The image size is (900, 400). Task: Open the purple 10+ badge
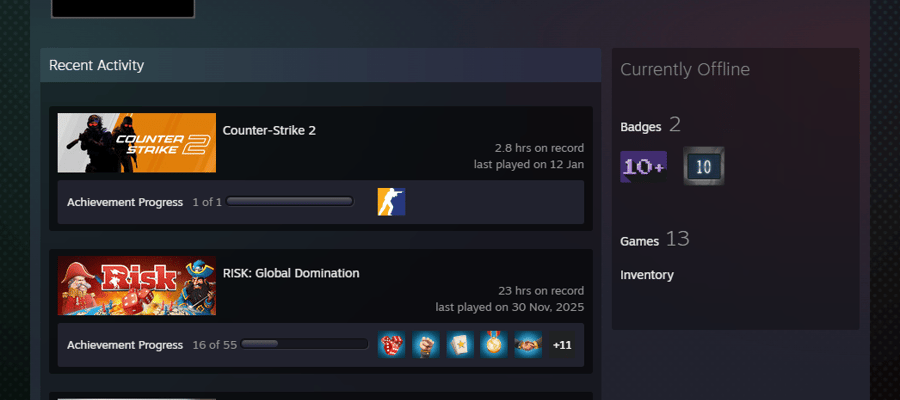pos(643,167)
